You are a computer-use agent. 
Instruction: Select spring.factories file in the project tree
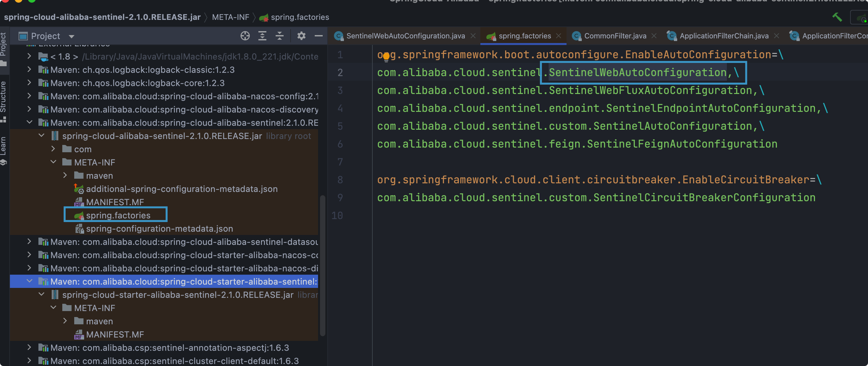point(118,215)
